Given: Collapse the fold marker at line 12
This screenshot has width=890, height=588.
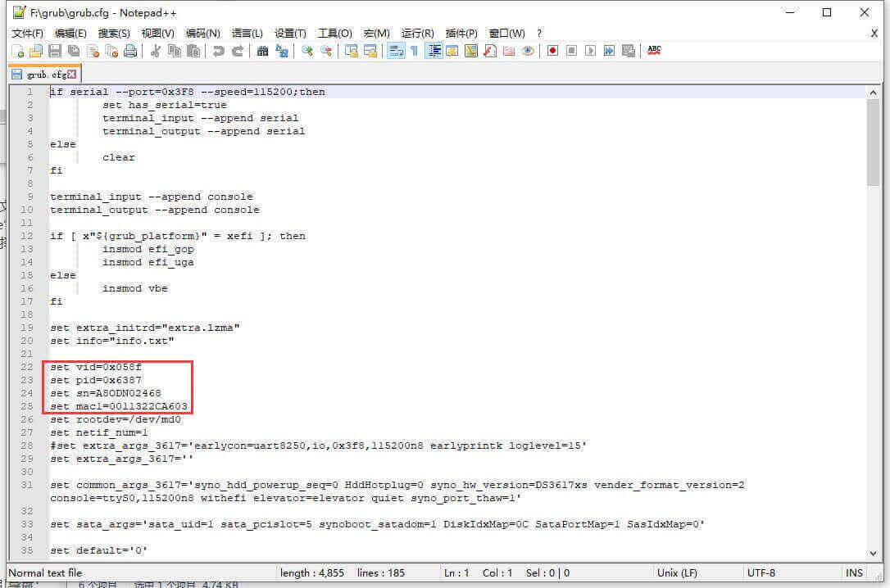Looking at the screenshot, I should (x=44, y=236).
